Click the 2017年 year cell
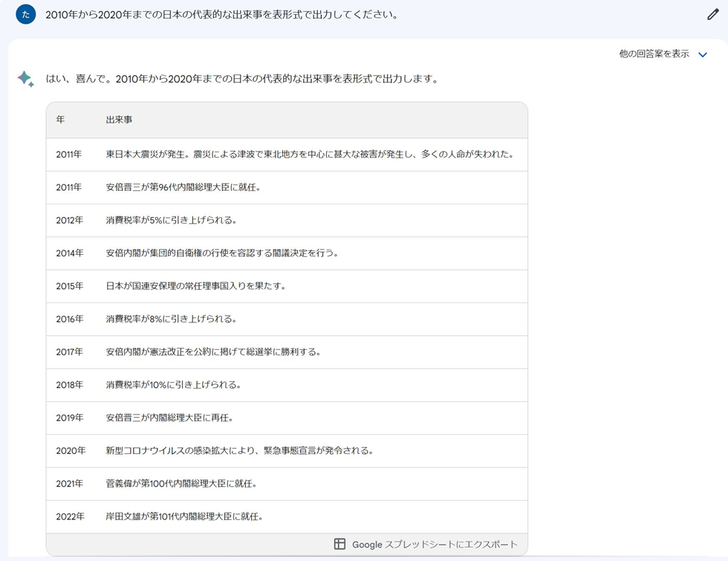Viewport: 728px width, 561px height. [70, 352]
